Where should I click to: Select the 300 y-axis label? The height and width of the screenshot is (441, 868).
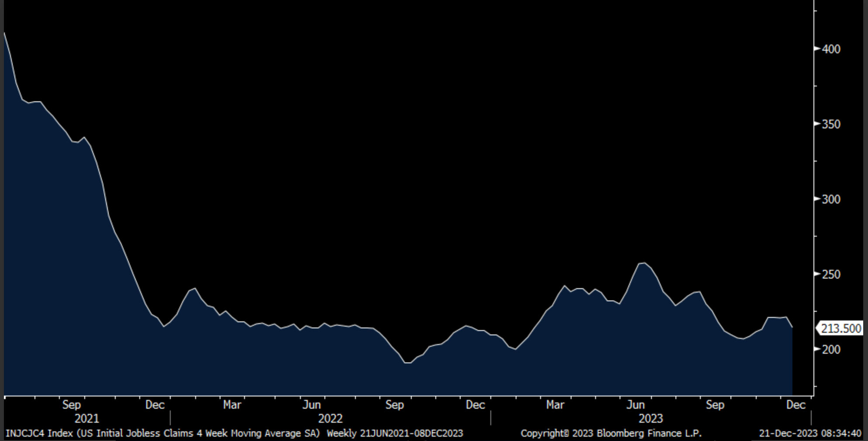(831, 200)
